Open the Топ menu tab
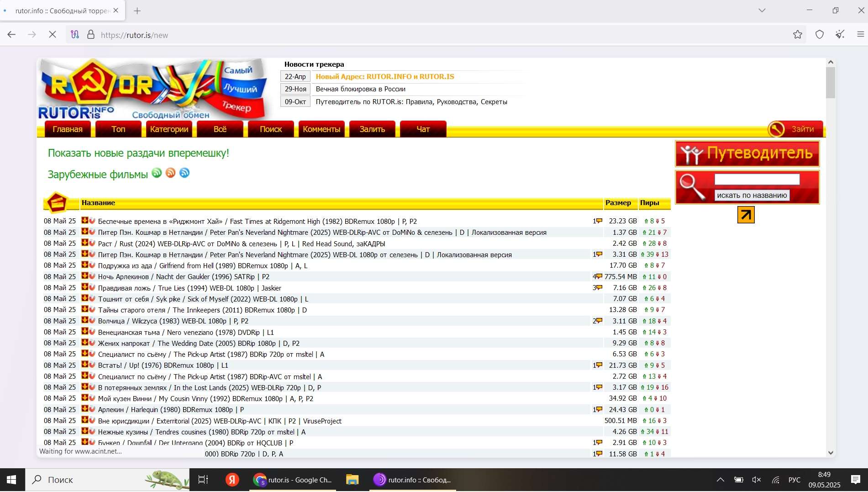Image resolution: width=868 pixels, height=492 pixels. click(118, 129)
